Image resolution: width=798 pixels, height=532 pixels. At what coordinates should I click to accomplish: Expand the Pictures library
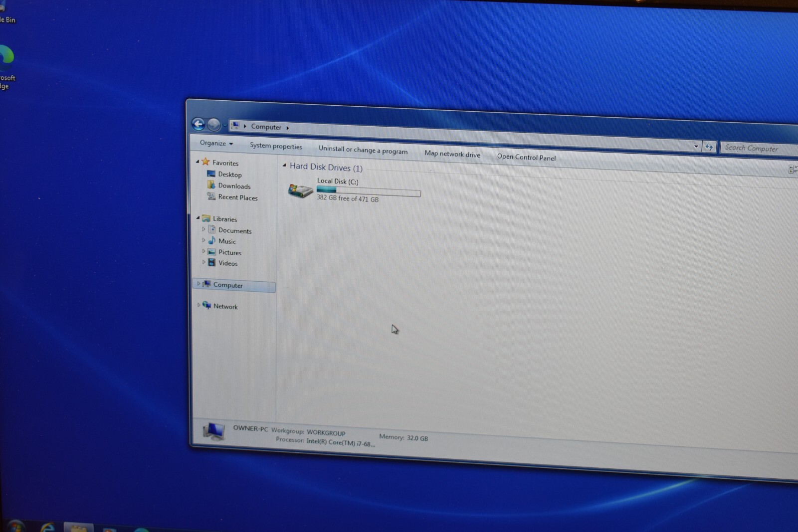coord(203,251)
